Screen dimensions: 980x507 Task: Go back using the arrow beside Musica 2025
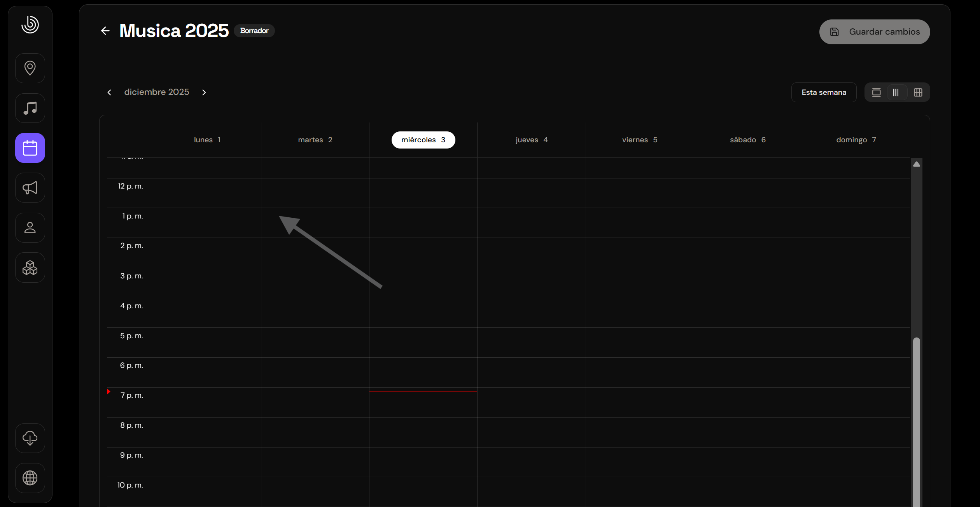coord(105,31)
